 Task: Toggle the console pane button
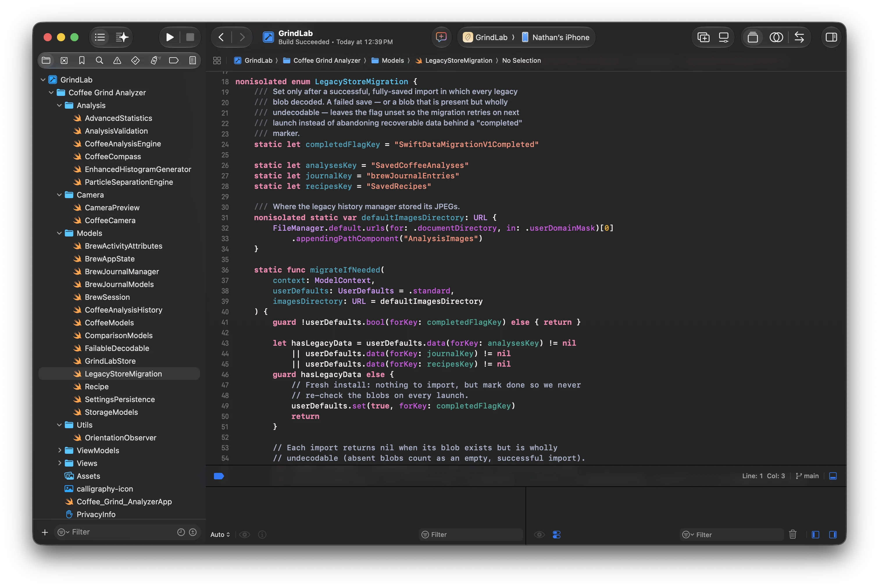click(833, 534)
